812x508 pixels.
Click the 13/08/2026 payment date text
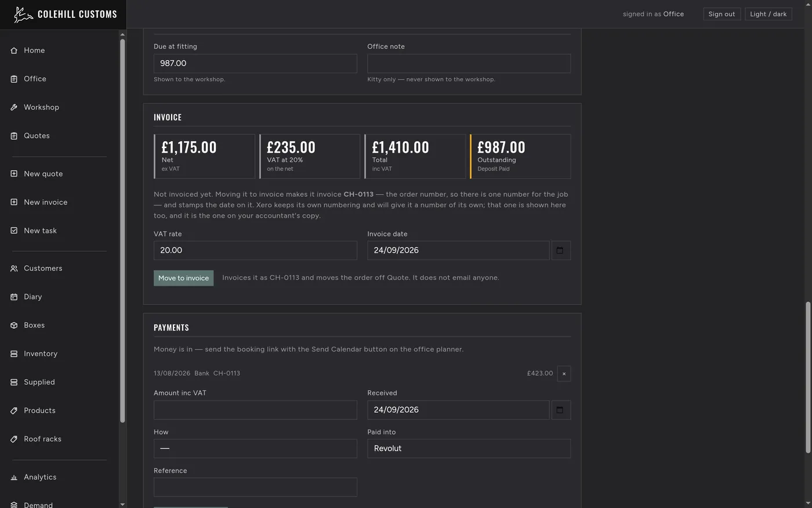point(172,373)
